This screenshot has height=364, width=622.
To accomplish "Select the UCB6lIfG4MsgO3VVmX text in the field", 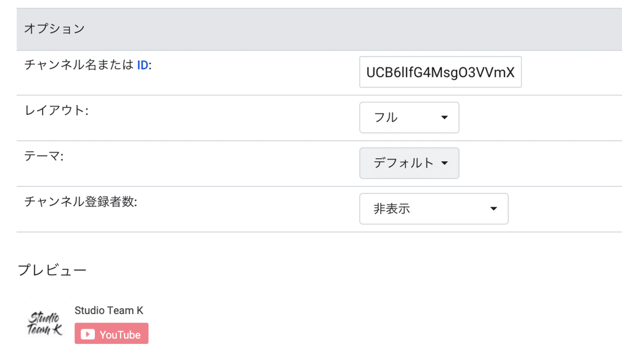I will (x=440, y=72).
